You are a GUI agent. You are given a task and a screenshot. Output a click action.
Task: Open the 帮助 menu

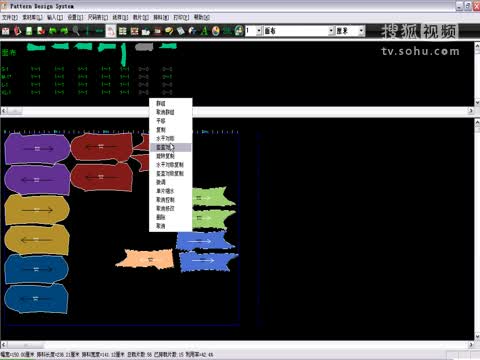202,17
